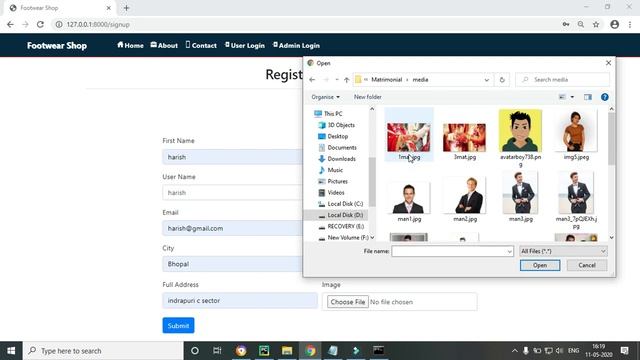This screenshot has width=640, height=360.
Task: Expand the view options dropdown arrow
Action: 572,97
